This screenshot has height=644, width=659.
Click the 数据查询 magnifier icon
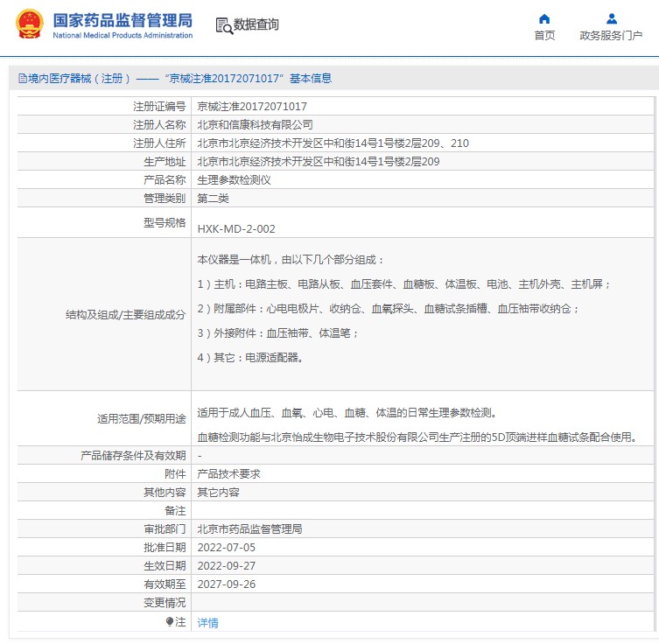tap(224, 25)
